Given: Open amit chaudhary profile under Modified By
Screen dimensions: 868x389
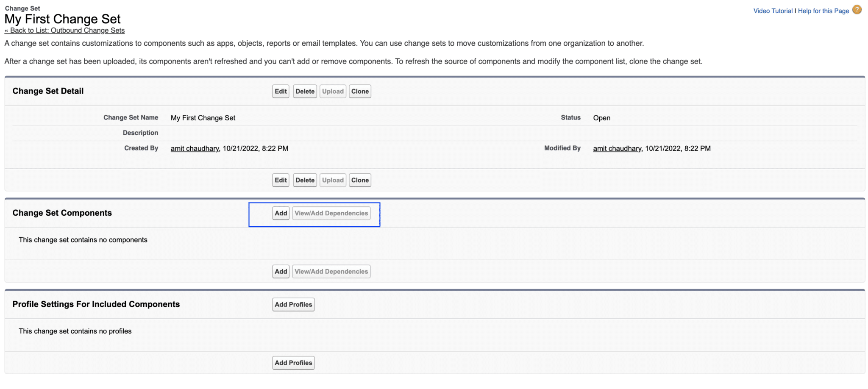Looking at the screenshot, I should (617, 148).
